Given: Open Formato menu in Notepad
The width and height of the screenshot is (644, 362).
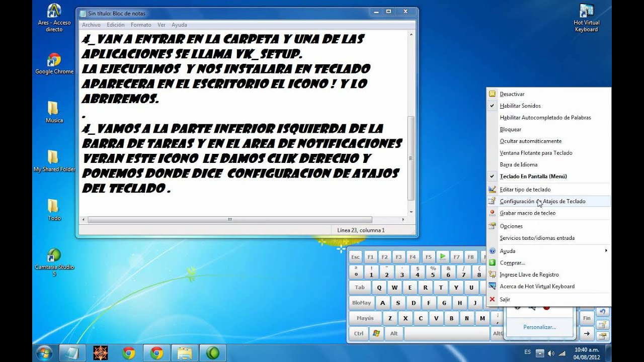Looking at the screenshot, I should (141, 25).
